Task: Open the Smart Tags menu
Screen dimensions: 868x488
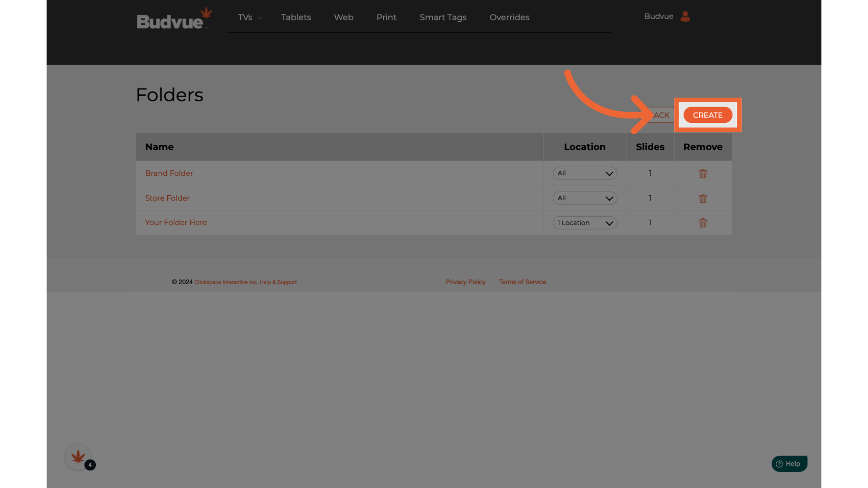Action: click(443, 17)
